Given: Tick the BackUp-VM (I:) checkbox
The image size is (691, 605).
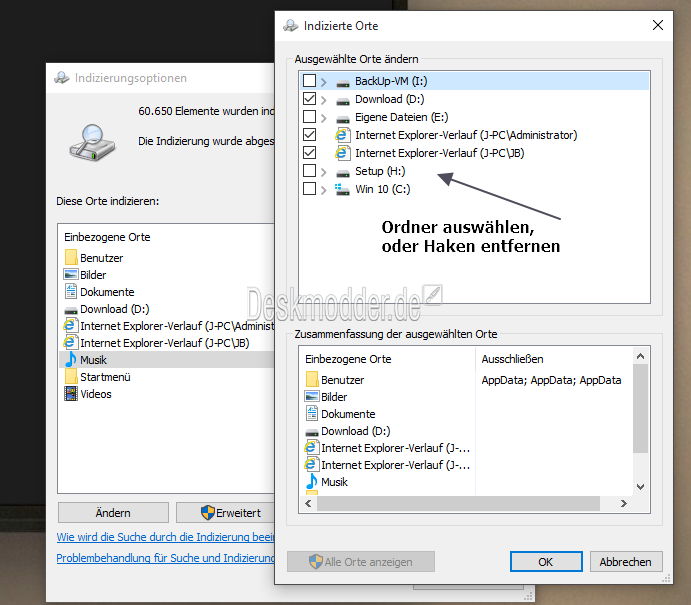Looking at the screenshot, I should (x=309, y=81).
